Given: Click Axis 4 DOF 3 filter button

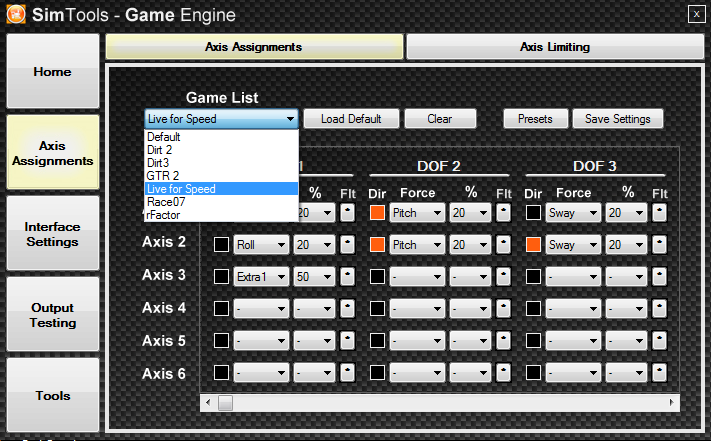Looking at the screenshot, I should [x=659, y=309].
